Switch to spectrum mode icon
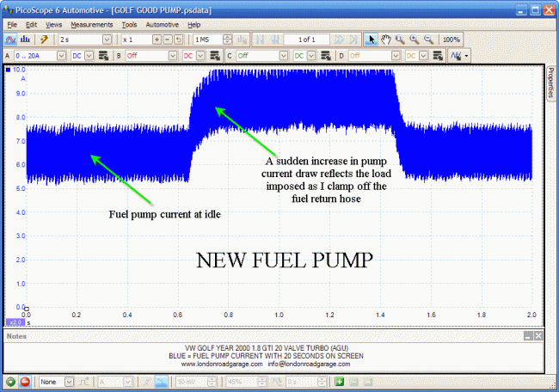This screenshot has width=559, height=392. pyautogui.click(x=25, y=40)
